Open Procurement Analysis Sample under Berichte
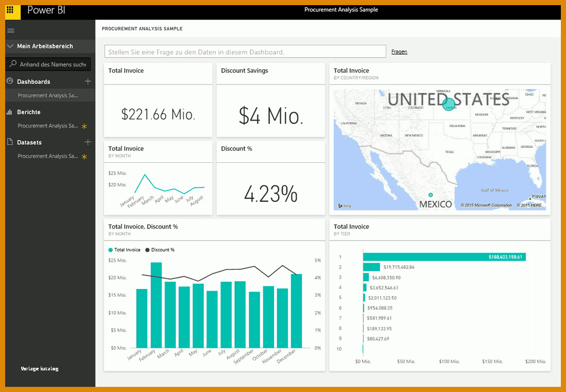Screen dimensions: 566x392 point(48,126)
